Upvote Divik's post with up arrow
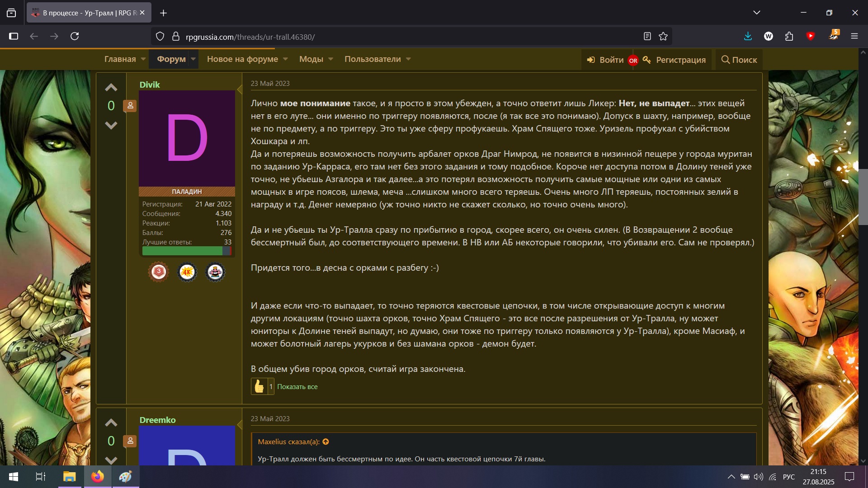Viewport: 868px width, 488px height. [111, 88]
